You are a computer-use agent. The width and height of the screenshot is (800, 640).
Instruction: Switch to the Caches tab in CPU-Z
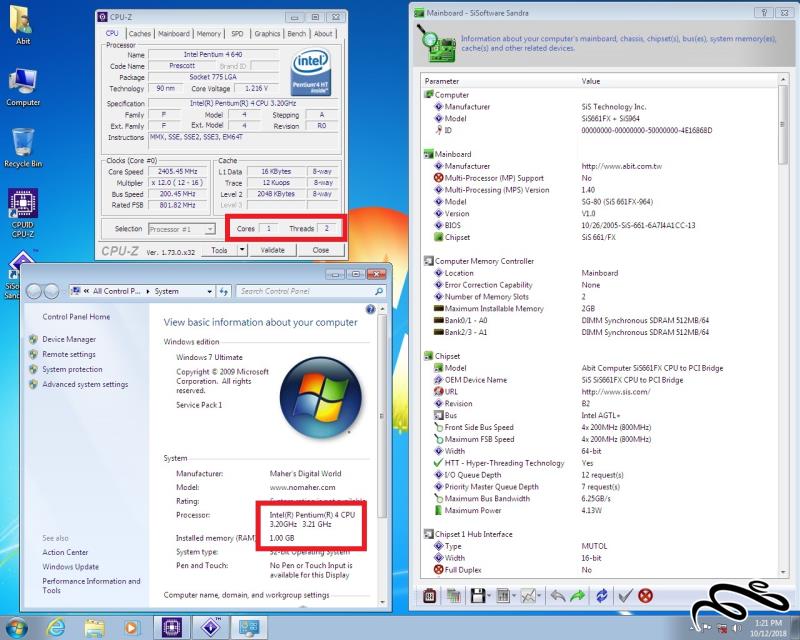pos(140,34)
